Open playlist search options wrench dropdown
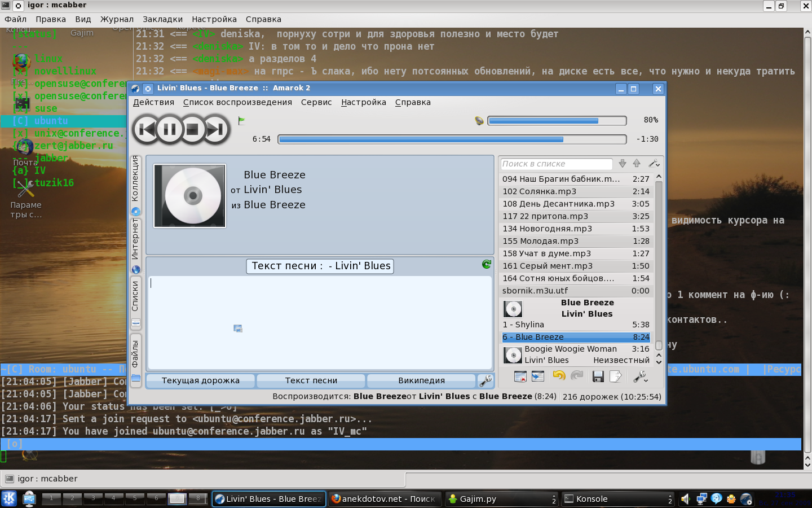The width and height of the screenshot is (812, 508). point(654,164)
